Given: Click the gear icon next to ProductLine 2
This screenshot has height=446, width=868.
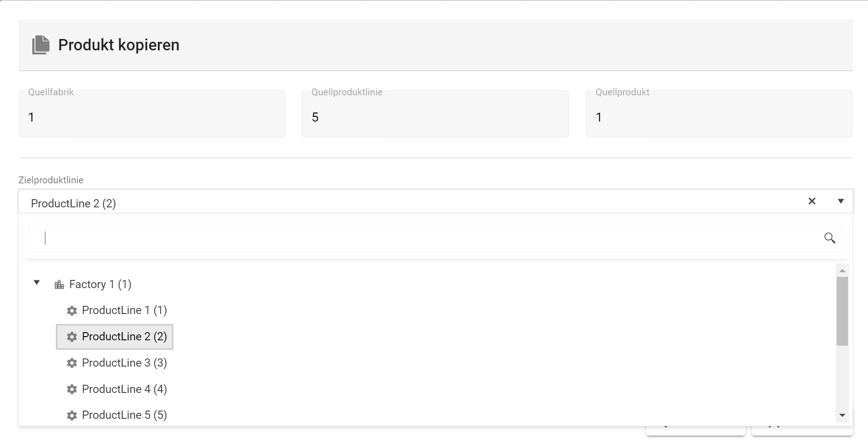Looking at the screenshot, I should 72,337.
